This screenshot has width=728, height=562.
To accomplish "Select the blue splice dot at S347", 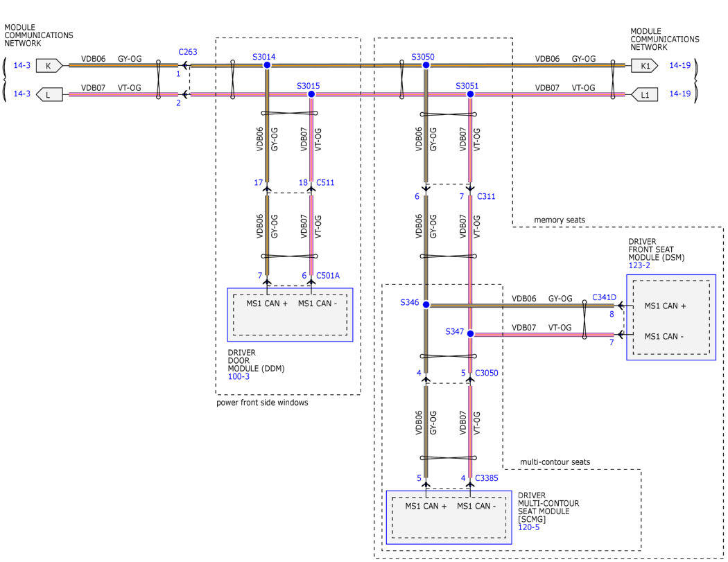I will [470, 334].
